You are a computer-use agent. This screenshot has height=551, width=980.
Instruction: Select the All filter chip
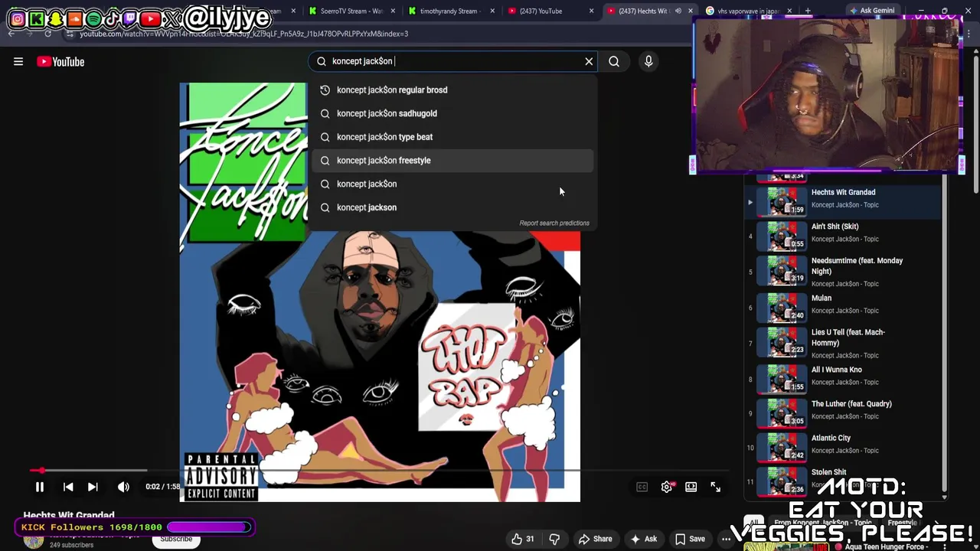click(754, 523)
